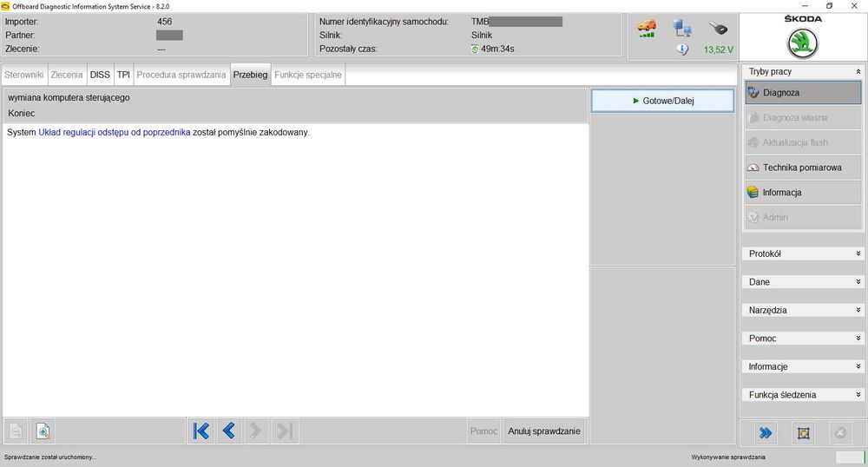Screen dimensions: 868x467
Task: Expand the Pomoc section
Action: [858, 338]
